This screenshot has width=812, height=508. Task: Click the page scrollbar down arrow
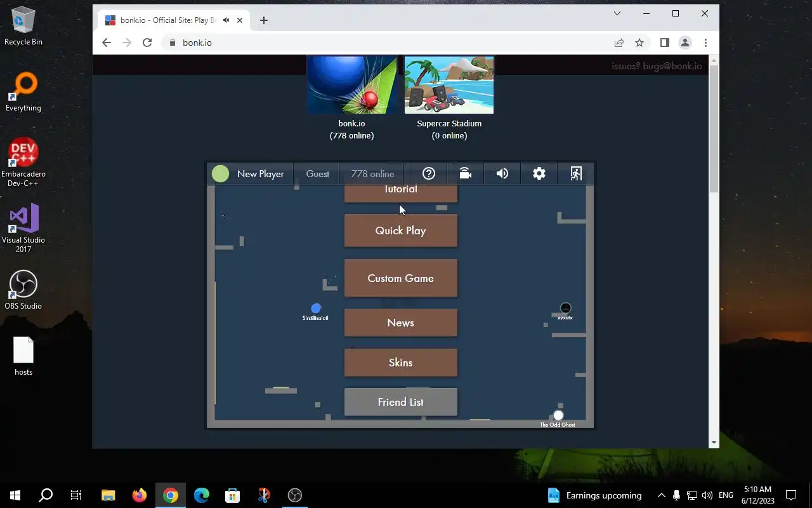(x=714, y=443)
